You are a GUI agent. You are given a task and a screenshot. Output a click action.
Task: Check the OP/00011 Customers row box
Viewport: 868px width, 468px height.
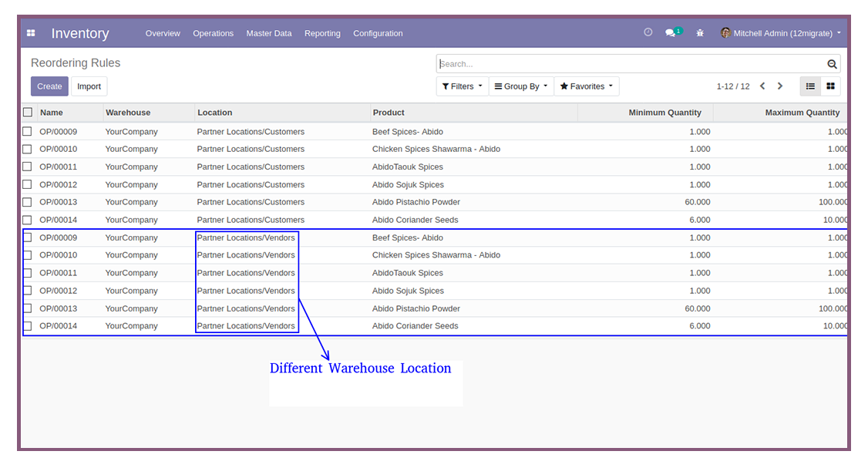click(27, 167)
